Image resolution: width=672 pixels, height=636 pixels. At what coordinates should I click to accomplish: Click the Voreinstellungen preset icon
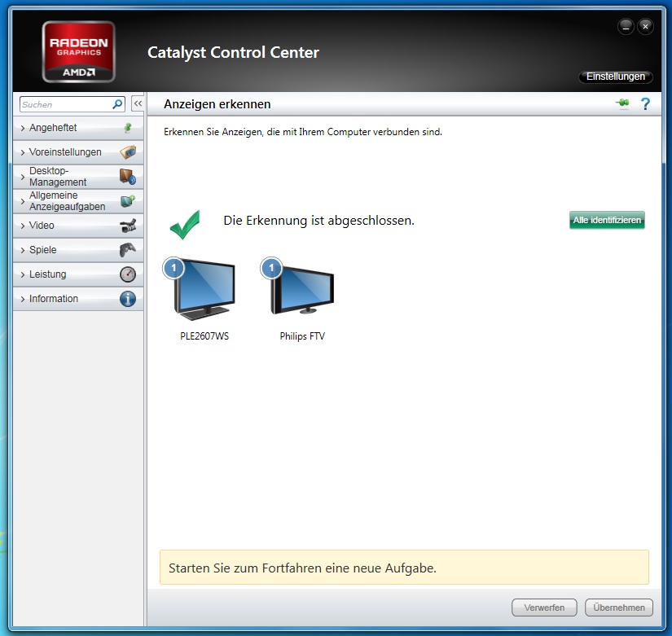[x=128, y=151]
